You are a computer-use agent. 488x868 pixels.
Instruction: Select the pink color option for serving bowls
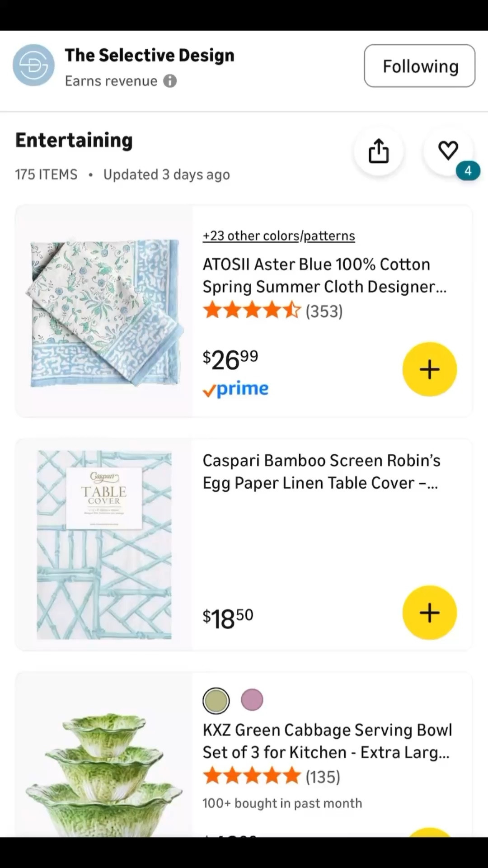(x=252, y=699)
